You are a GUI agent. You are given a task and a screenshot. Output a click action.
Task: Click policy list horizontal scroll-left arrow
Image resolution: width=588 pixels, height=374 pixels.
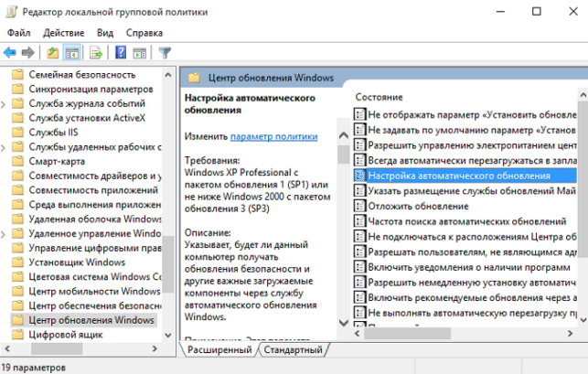pyautogui.click(x=357, y=333)
